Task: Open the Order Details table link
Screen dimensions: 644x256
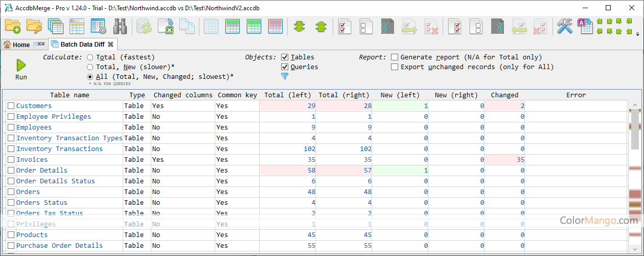Action: point(42,170)
